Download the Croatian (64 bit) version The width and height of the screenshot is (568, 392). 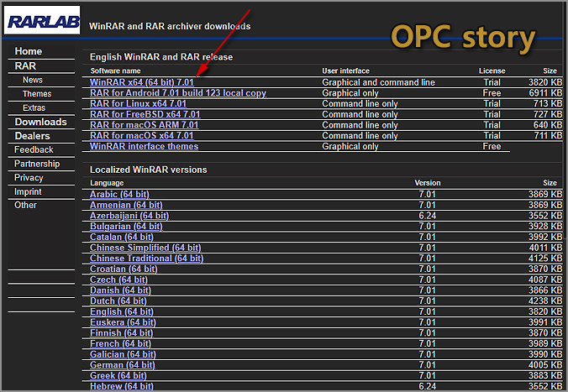[124, 269]
